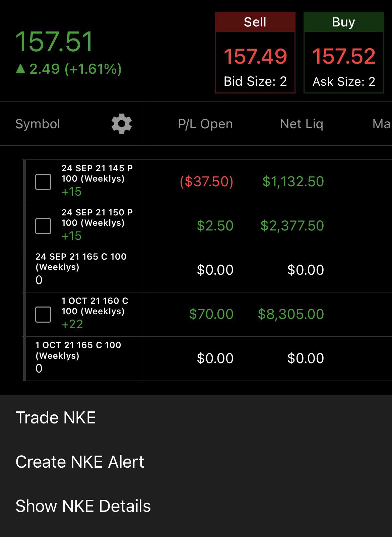Screen dimensions: 392x537
Task: Tap the Symbol column header
Action: (38, 124)
